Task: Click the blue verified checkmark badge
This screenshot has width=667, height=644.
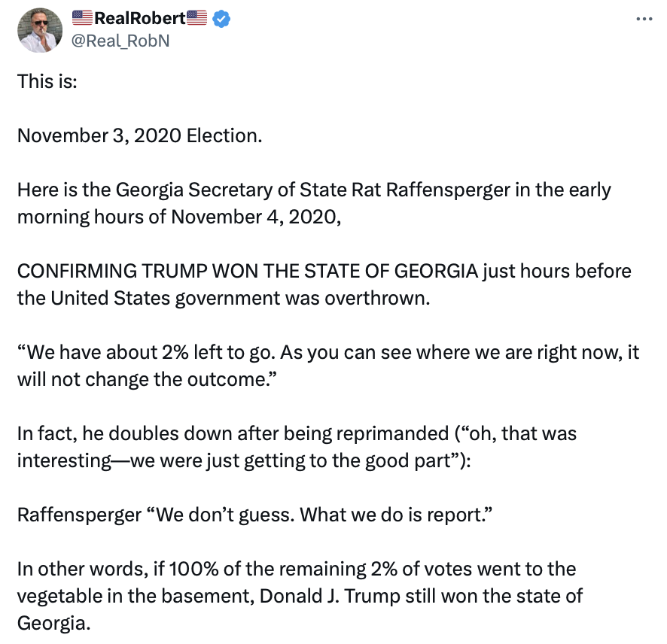Action: tap(221, 20)
